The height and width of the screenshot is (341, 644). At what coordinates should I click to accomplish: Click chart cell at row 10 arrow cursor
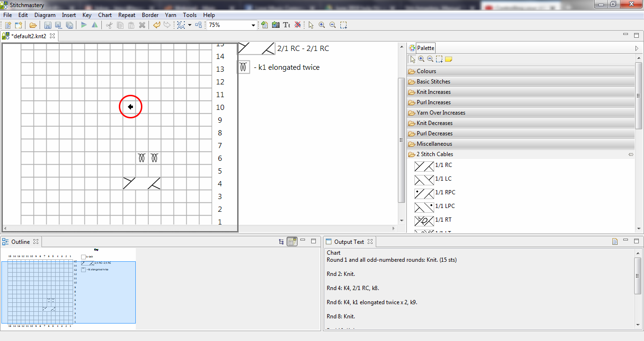(130, 107)
